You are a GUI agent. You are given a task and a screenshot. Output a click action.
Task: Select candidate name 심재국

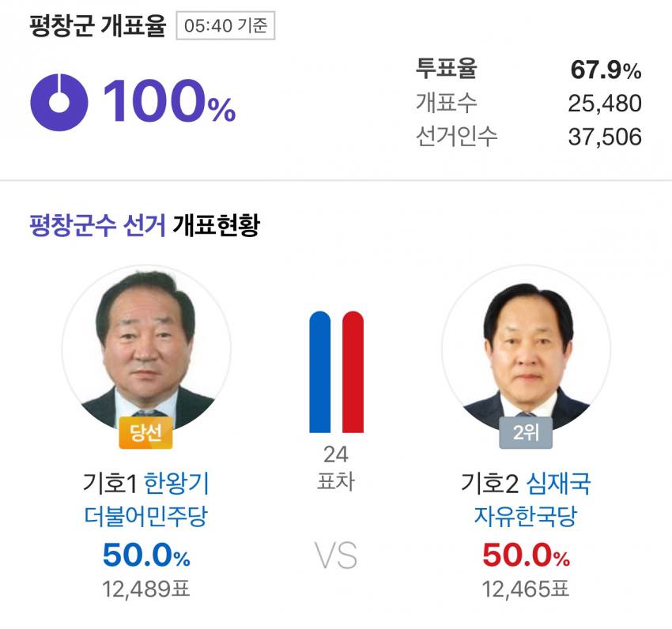(x=558, y=483)
